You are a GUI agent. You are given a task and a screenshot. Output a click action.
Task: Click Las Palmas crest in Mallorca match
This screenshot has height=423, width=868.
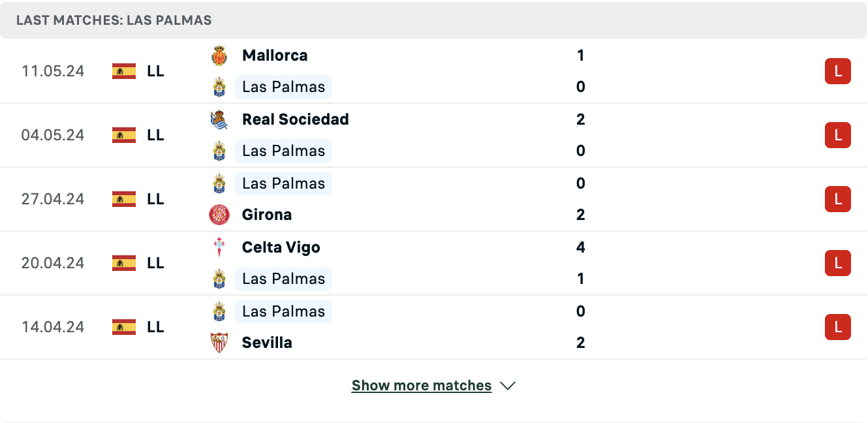tap(219, 87)
